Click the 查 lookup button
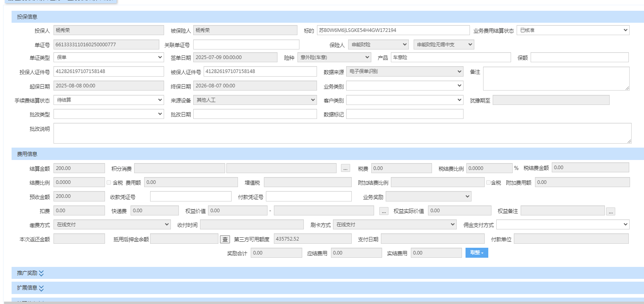 [x=225, y=239]
